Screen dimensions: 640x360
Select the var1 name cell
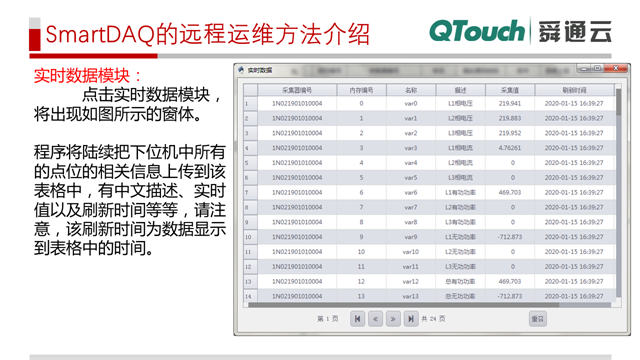(x=411, y=118)
